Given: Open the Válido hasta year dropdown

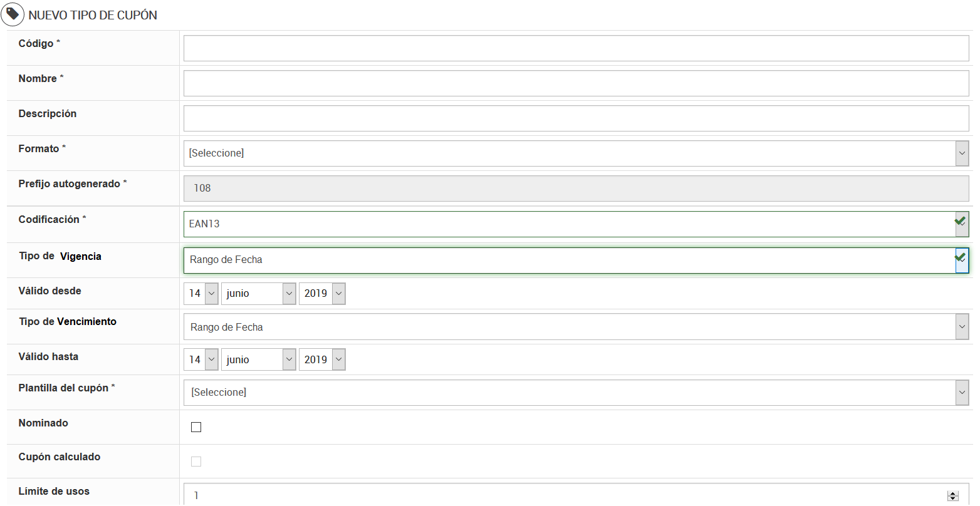Looking at the screenshot, I should pos(322,359).
